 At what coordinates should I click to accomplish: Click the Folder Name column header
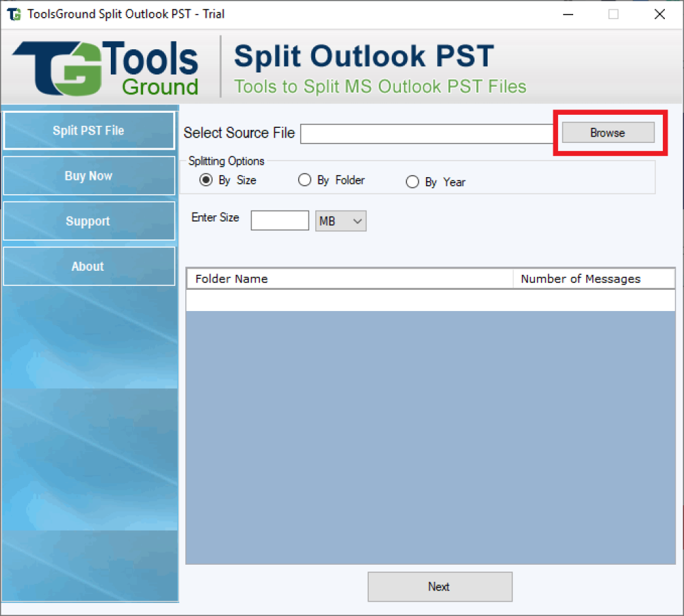pos(349,279)
